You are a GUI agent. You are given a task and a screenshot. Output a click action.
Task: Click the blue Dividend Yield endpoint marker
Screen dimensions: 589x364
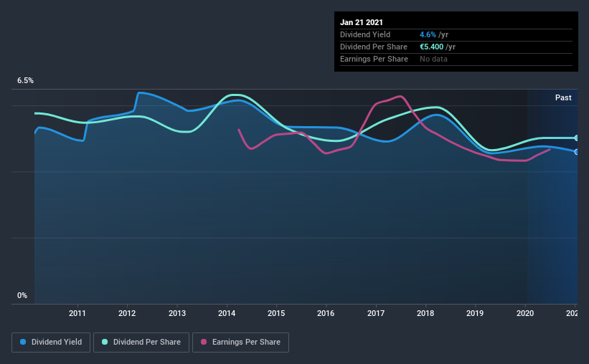[x=576, y=152]
